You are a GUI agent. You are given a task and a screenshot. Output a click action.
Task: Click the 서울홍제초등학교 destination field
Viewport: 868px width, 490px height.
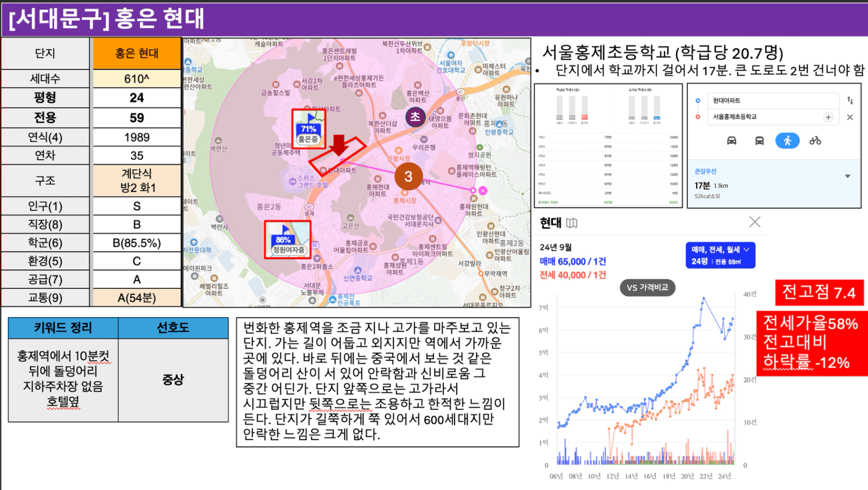766,117
